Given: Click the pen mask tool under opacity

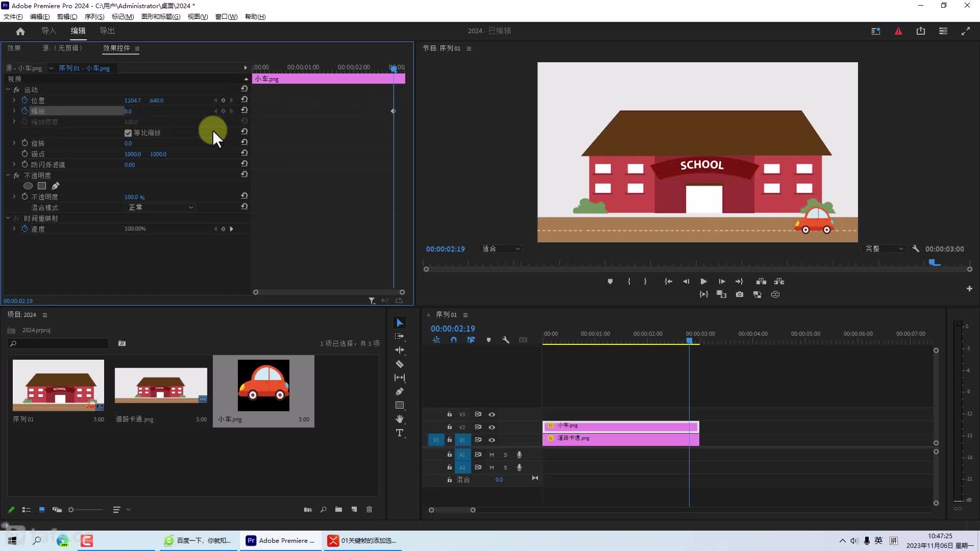Looking at the screenshot, I should coord(55,186).
